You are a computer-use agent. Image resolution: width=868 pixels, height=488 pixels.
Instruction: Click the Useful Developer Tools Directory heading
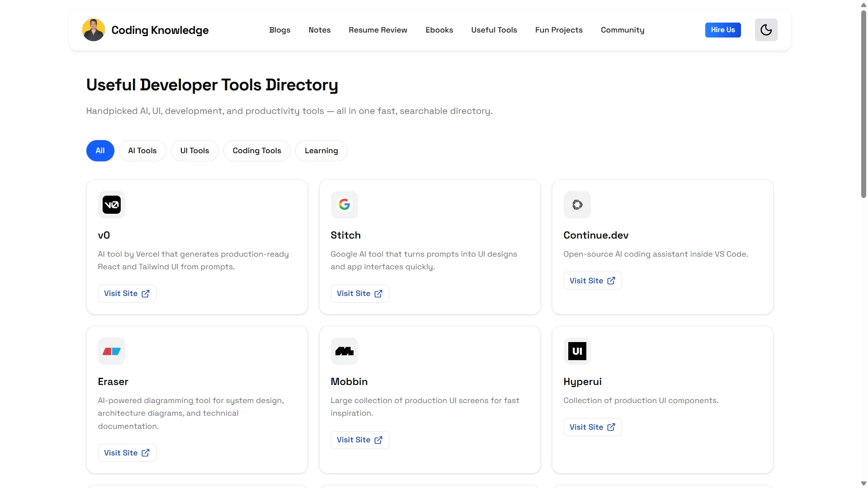pos(212,85)
